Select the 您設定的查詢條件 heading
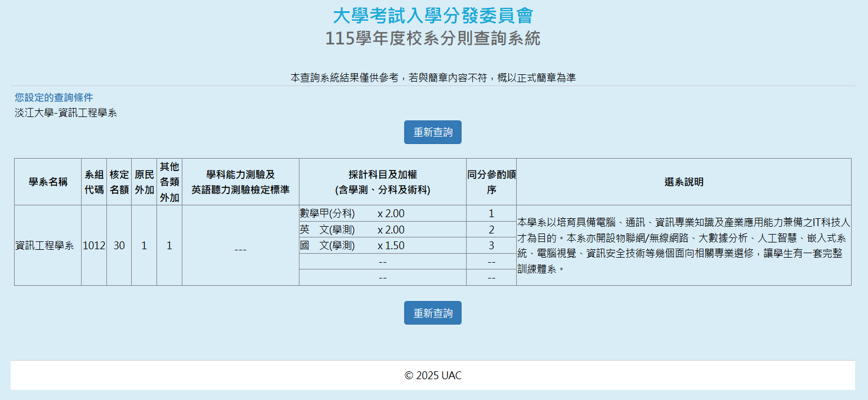Screen dimensions: 868x400 click(x=54, y=97)
